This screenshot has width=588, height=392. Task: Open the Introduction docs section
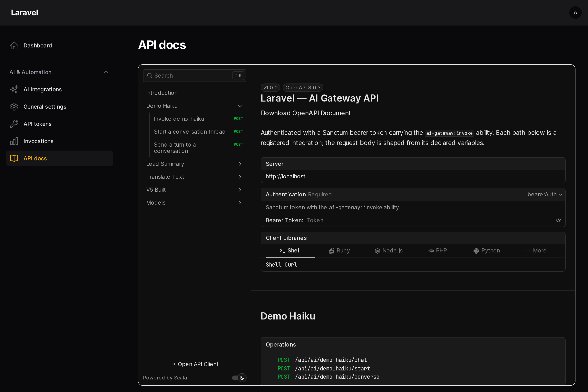coord(194,93)
